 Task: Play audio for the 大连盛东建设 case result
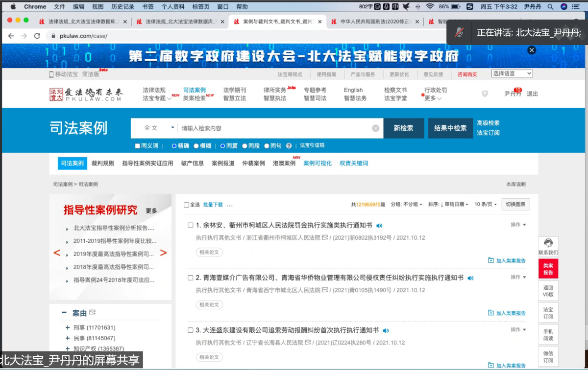click(x=386, y=330)
